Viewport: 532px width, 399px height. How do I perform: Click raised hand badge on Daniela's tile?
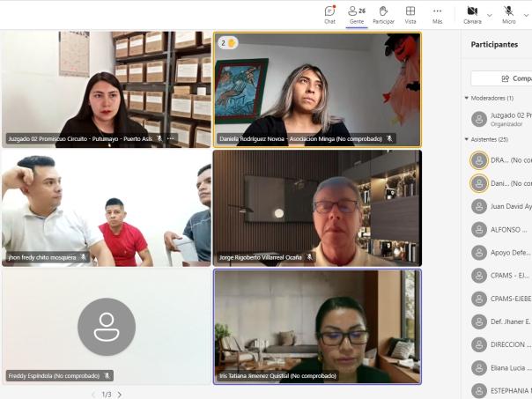[228, 42]
